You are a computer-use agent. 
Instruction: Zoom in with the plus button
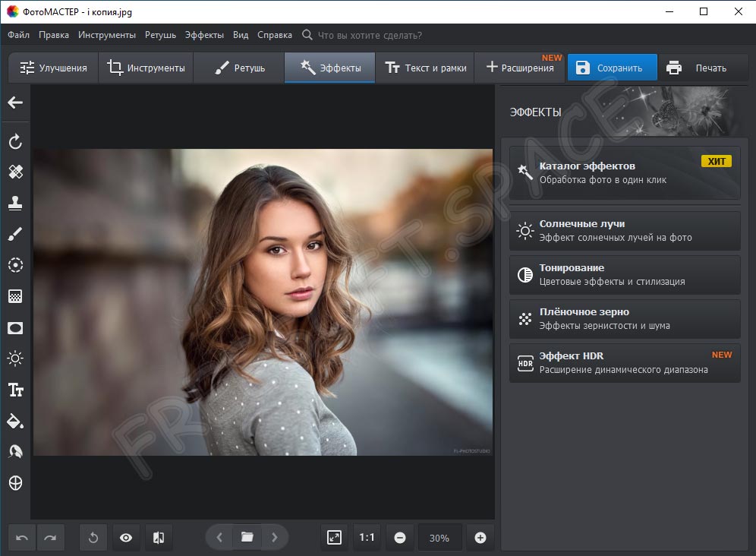(x=480, y=538)
